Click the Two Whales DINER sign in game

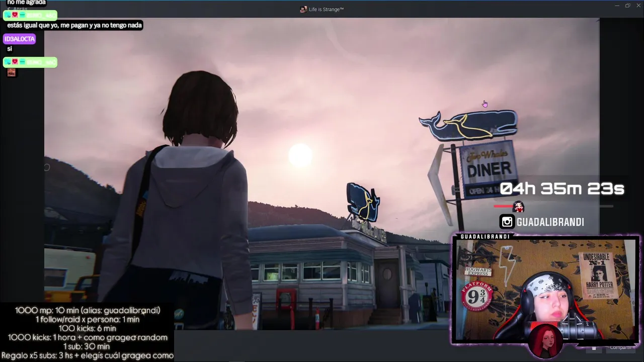pyautogui.click(x=488, y=170)
